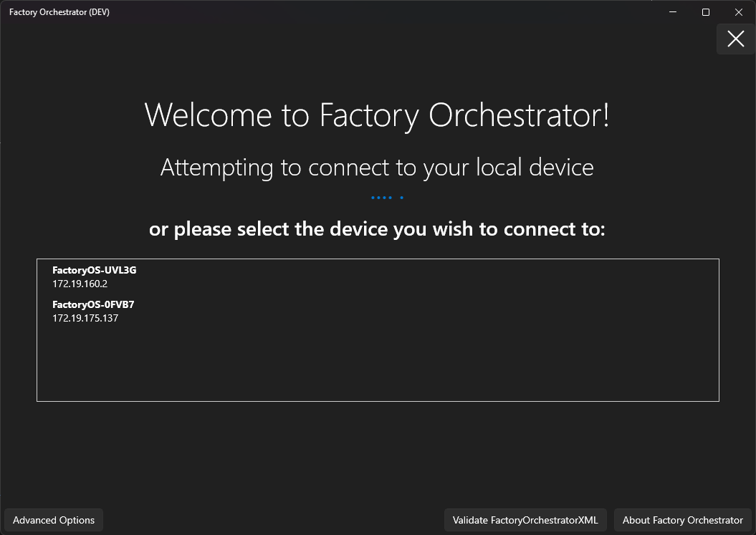The image size is (756, 535).
Task: Click empty space in window title bar
Action: click(x=358, y=12)
